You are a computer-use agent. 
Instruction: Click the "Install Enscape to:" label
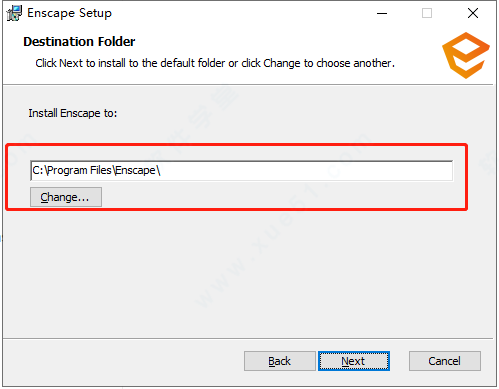coord(73,113)
